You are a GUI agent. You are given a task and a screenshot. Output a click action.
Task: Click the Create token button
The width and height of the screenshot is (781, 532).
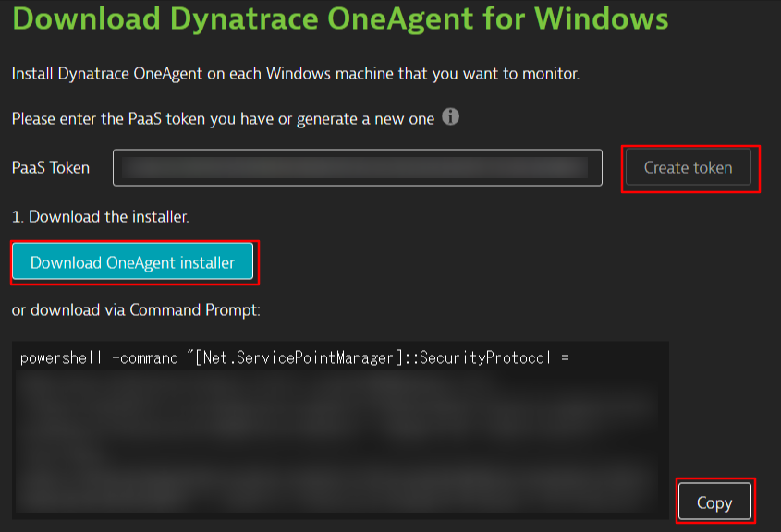tap(689, 167)
